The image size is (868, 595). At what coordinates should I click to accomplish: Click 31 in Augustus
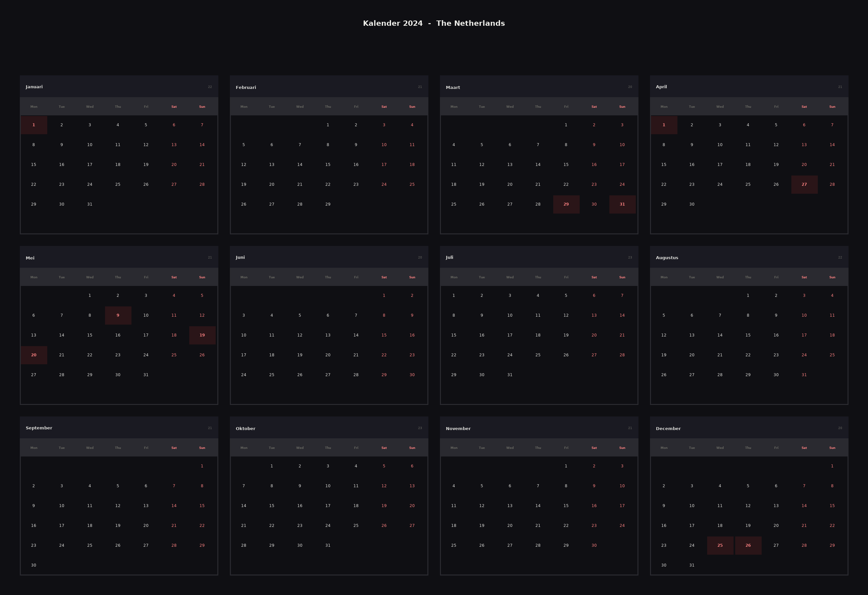pyautogui.click(x=804, y=375)
